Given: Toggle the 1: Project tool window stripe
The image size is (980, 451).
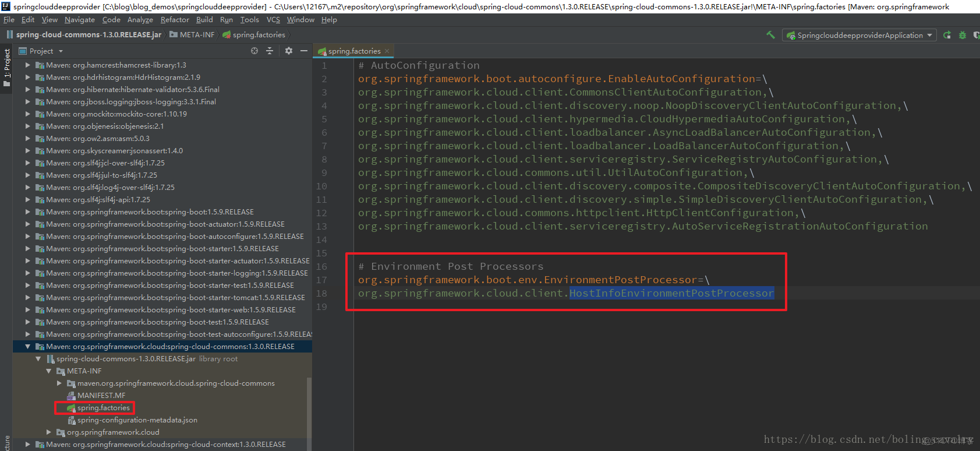Looking at the screenshot, I should (7, 68).
